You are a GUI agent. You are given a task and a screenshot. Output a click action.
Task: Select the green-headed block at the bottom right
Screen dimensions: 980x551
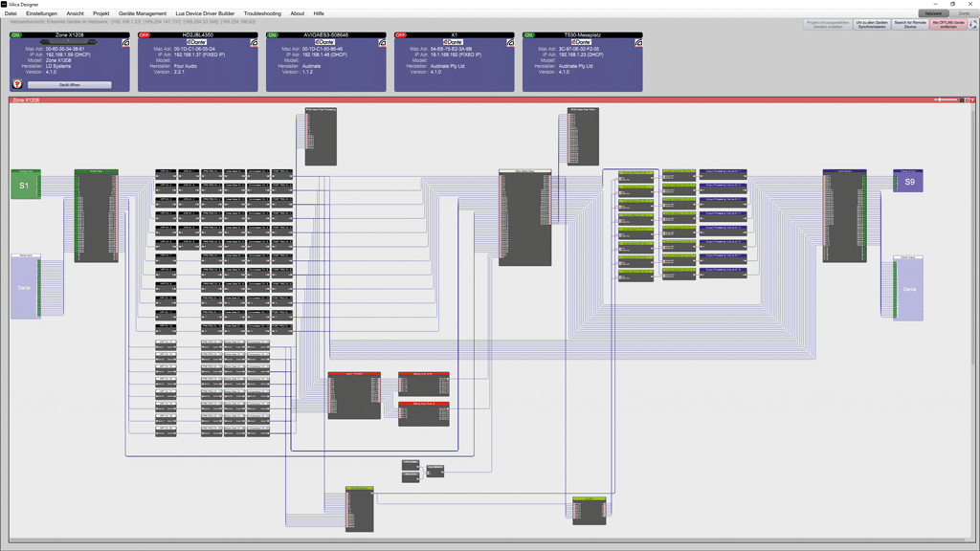point(590,511)
